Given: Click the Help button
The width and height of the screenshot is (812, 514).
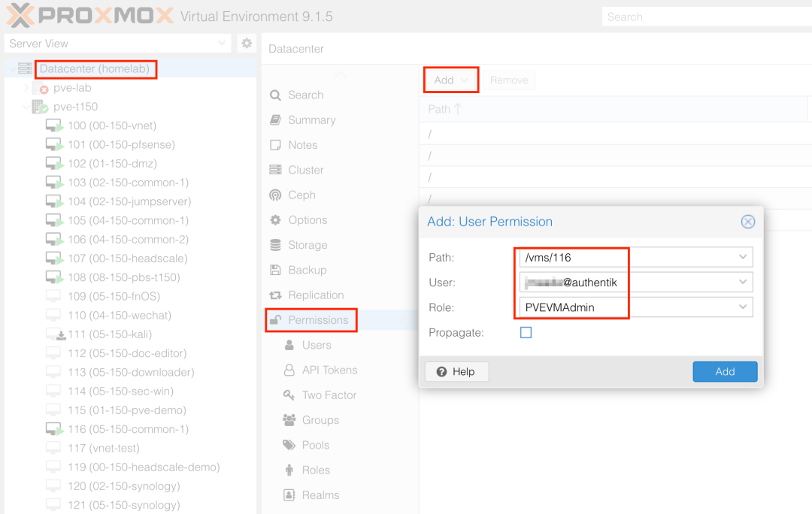Looking at the screenshot, I should 456,371.
